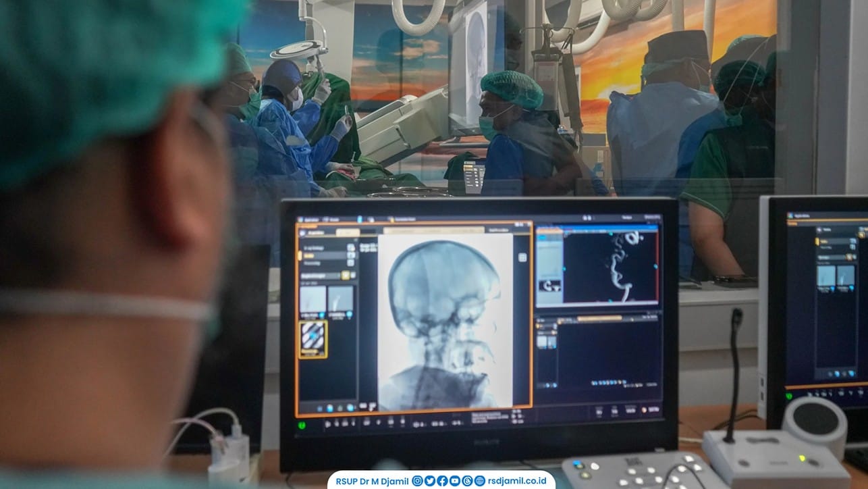Click the icon beside the first list row in left panel

[x=351, y=247]
